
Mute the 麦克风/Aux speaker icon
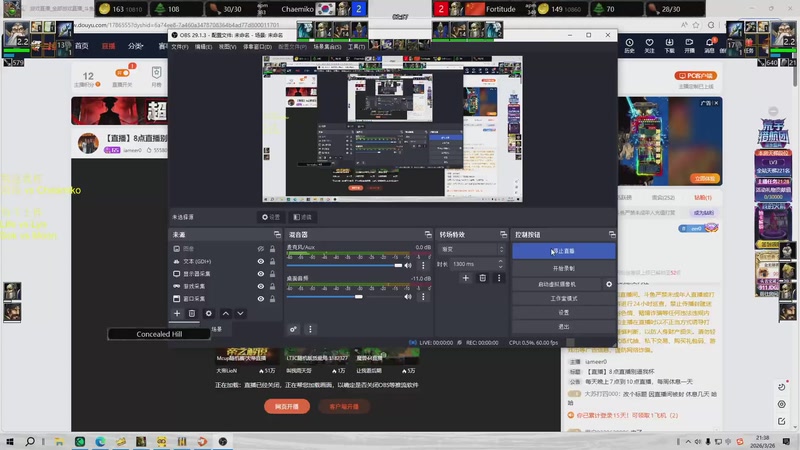point(408,265)
